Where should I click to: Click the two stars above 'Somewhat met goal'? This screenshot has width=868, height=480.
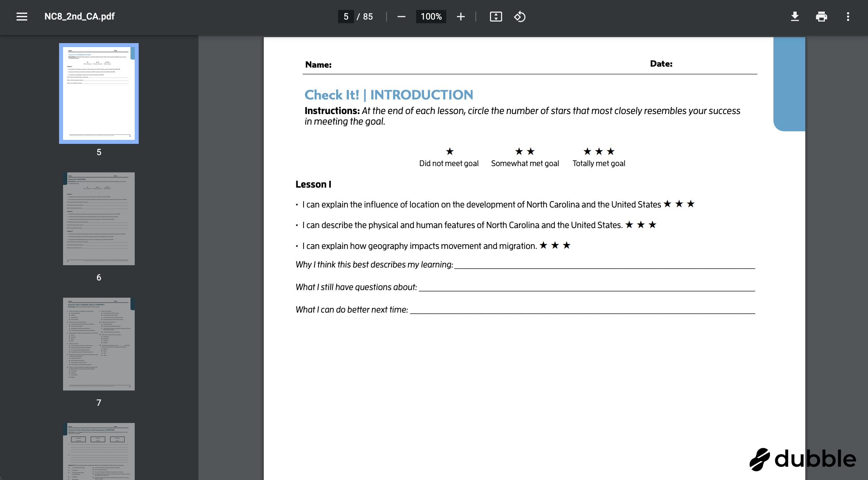coord(525,151)
